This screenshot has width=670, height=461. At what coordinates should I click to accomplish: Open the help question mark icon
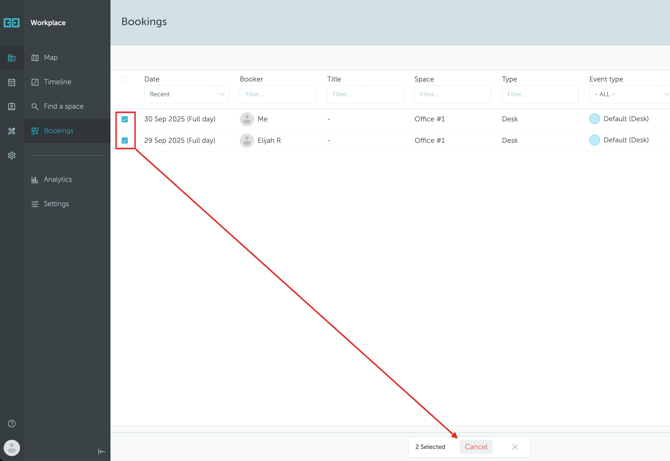click(x=12, y=424)
